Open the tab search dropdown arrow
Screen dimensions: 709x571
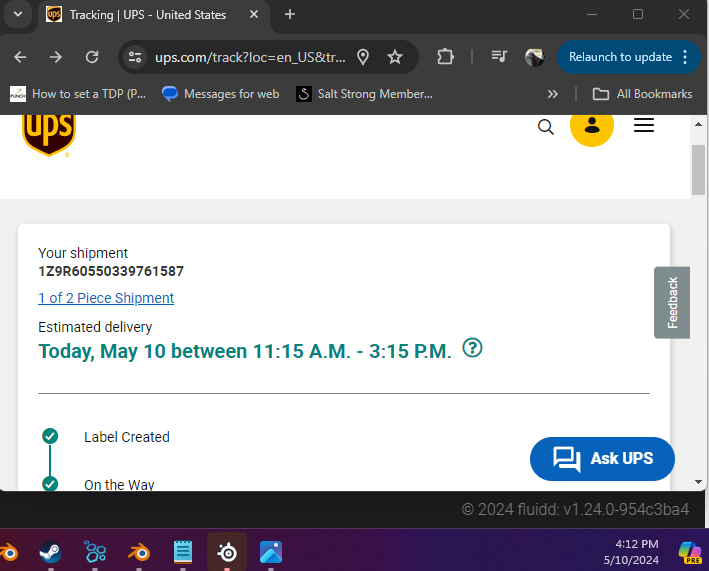[18, 14]
